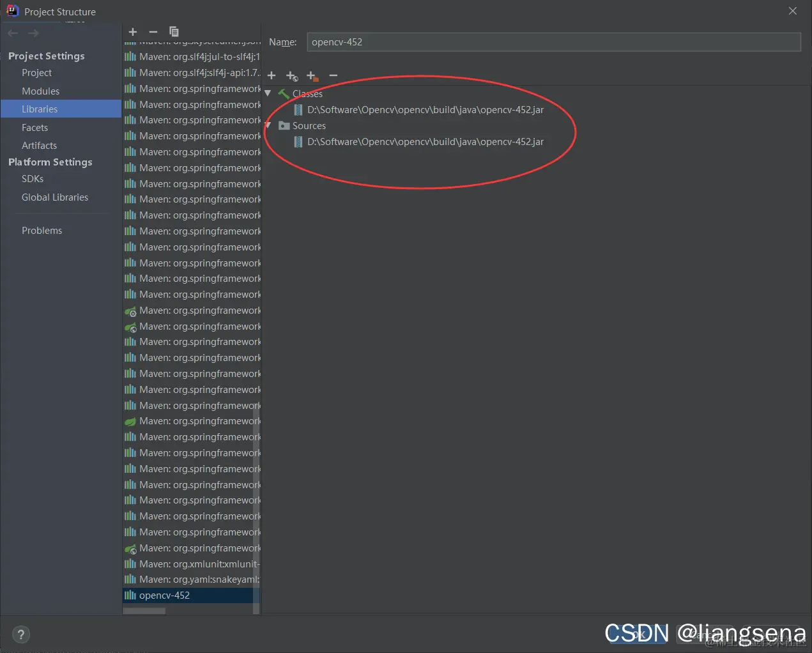This screenshot has height=653, width=812.
Task: Copy the selected library
Action: click(x=174, y=32)
